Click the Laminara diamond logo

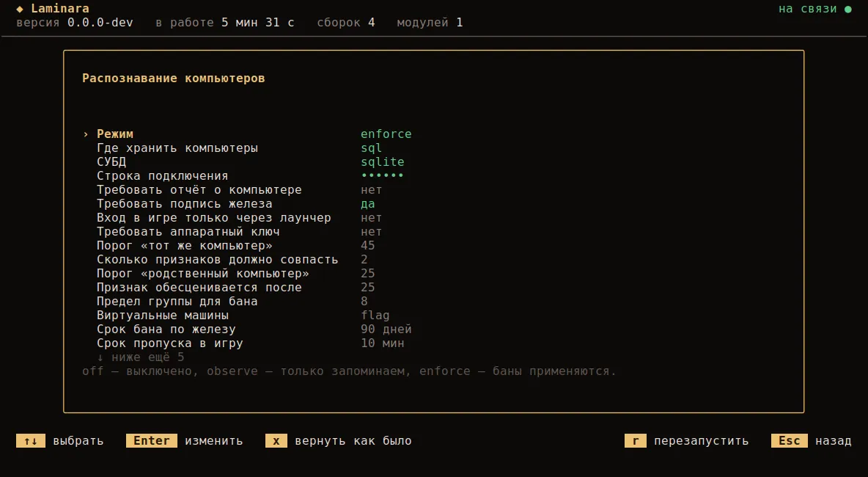[x=20, y=9]
